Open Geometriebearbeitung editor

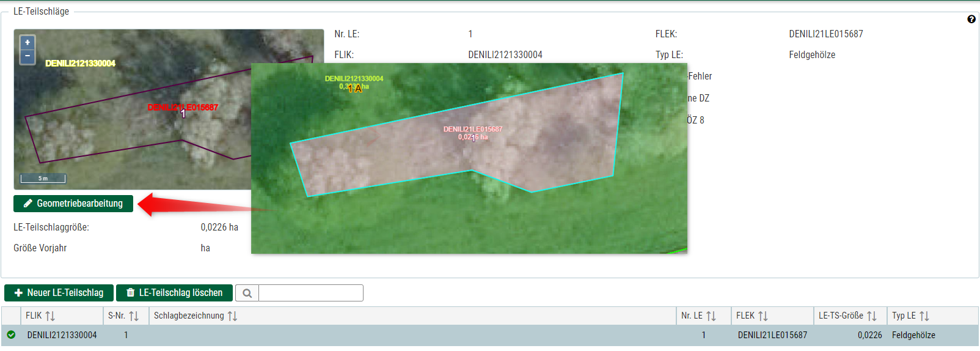click(x=73, y=204)
